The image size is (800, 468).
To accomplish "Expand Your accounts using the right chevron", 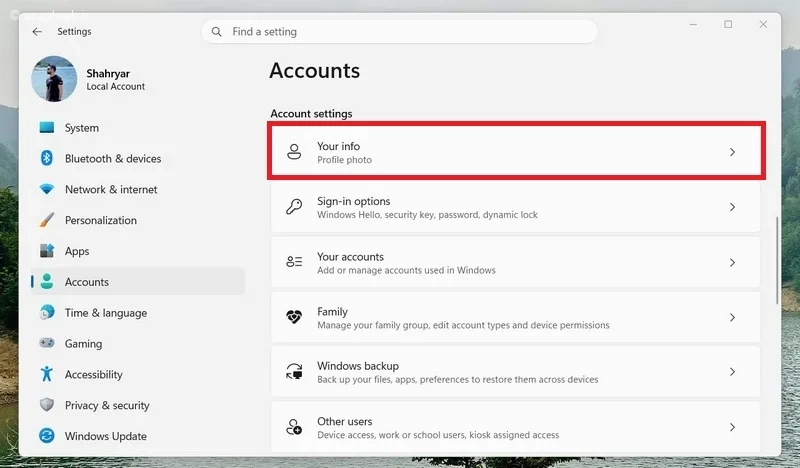I will 732,262.
